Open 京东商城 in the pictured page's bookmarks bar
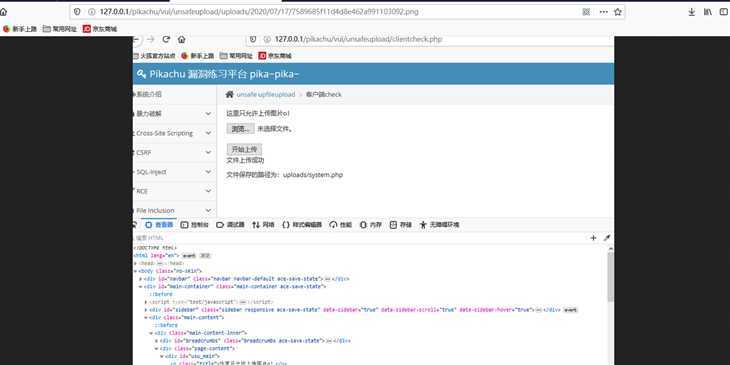This screenshot has width=730, height=365. (275, 56)
